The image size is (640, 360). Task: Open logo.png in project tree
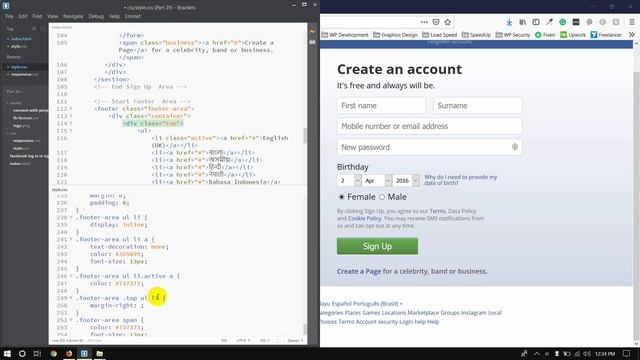[21, 126]
